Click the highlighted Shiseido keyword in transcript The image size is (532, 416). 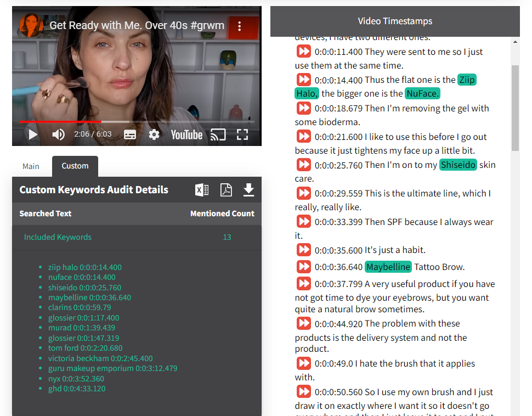coord(458,165)
